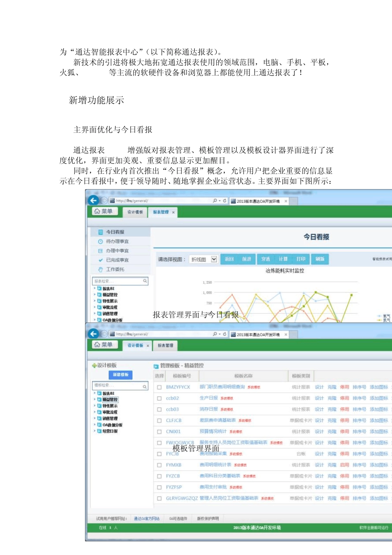392x555 pixels.
Task: Click the green plus 设计模板 header icon
Action: coord(94,365)
